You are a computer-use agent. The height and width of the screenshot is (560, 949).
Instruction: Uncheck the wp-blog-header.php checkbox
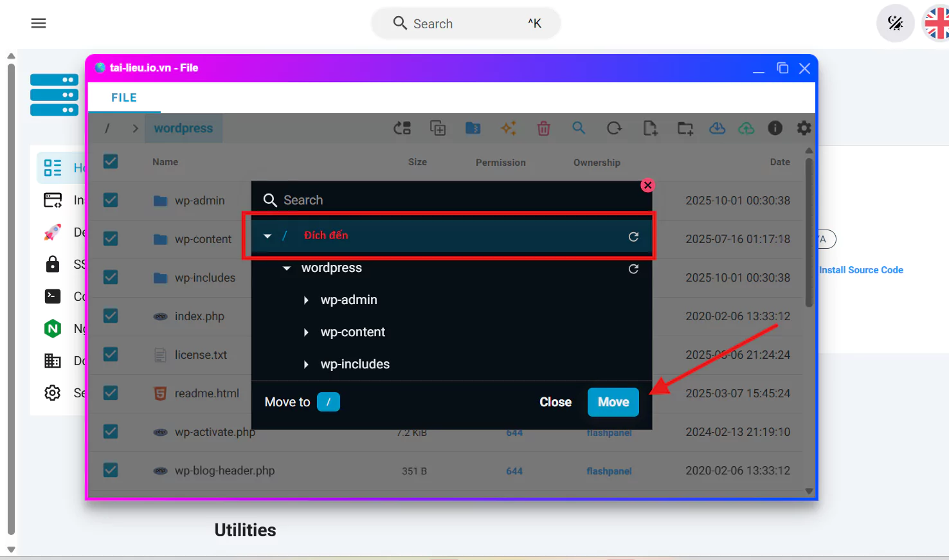111,470
